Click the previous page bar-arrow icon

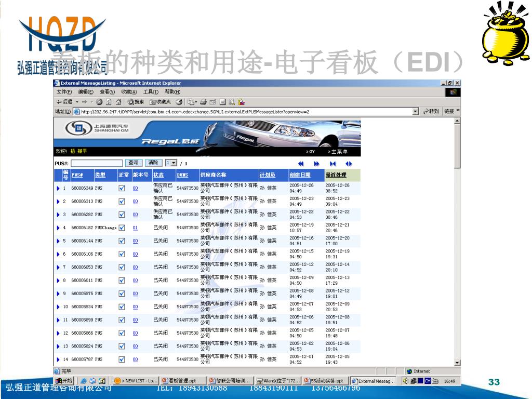332,164
